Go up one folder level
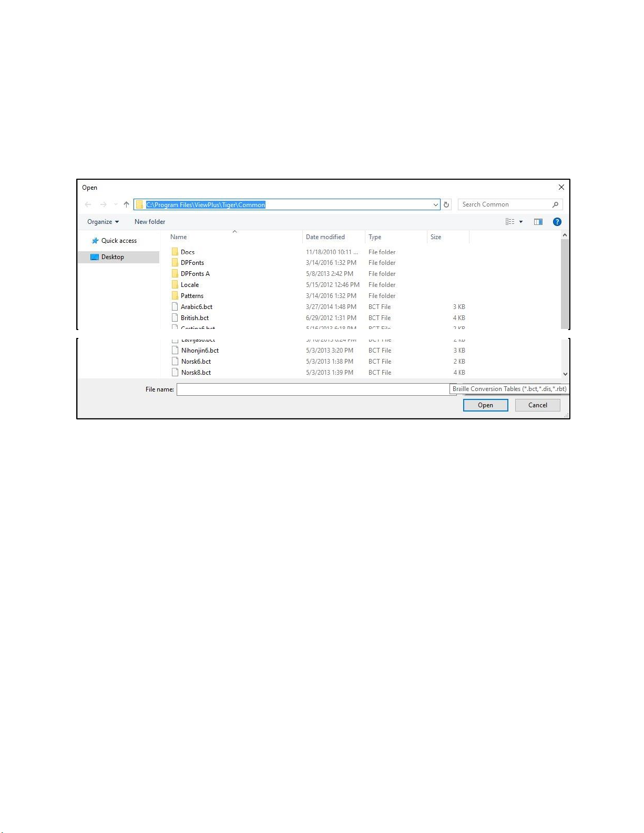Image resolution: width=644 pixels, height=833 pixels. 126,204
